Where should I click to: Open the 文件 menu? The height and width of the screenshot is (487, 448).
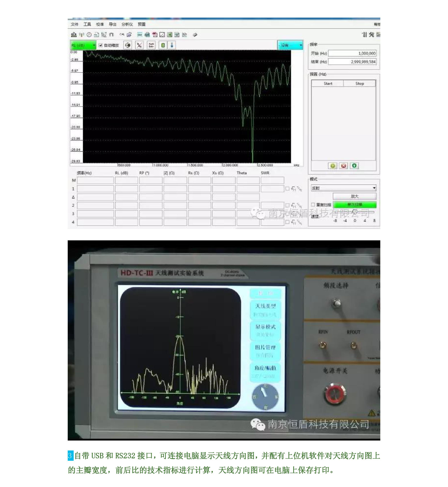point(74,24)
